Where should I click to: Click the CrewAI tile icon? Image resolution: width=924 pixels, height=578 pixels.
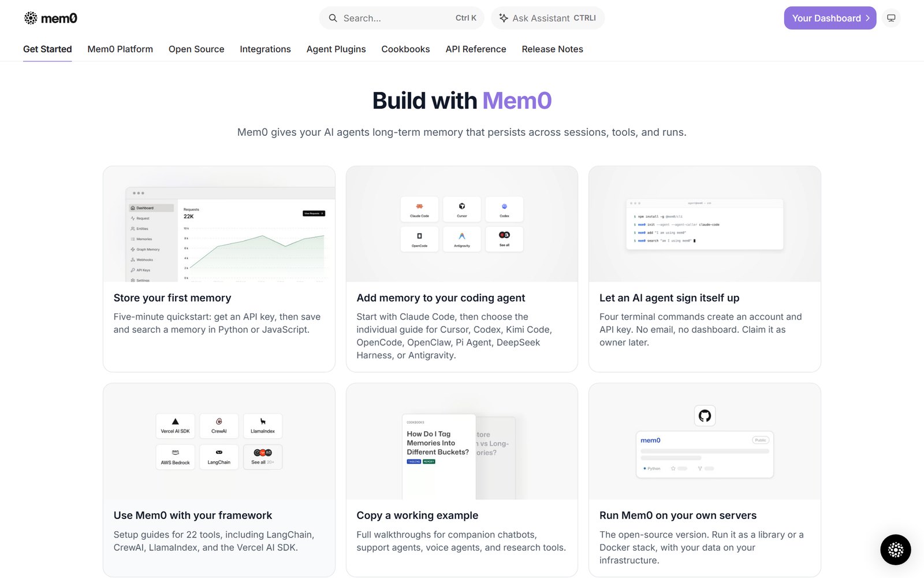tap(219, 421)
